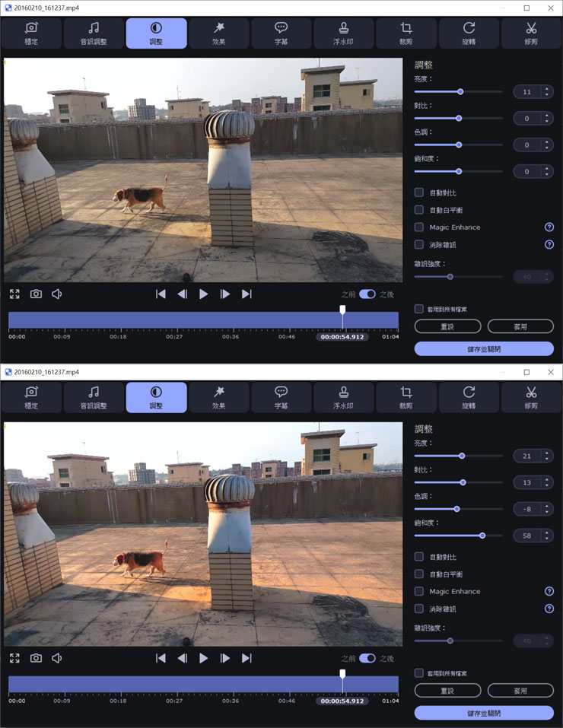Step back one frame in lower window

pyautogui.click(x=182, y=658)
